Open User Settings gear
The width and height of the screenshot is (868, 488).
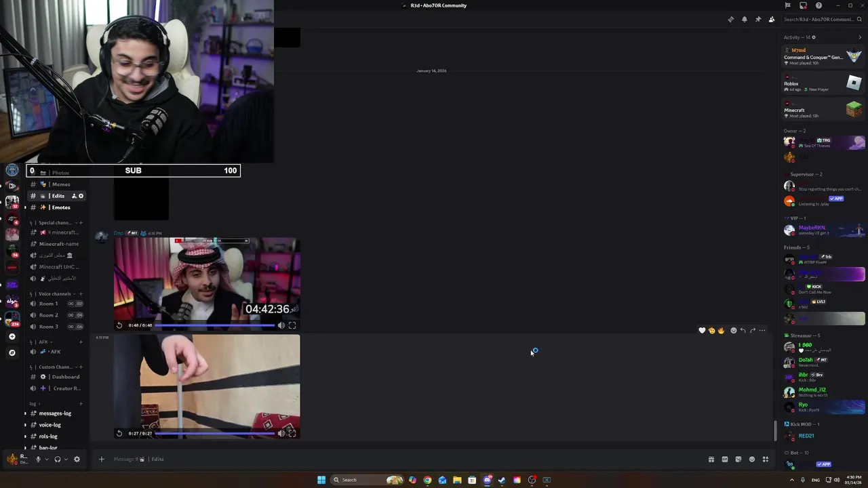point(77,459)
